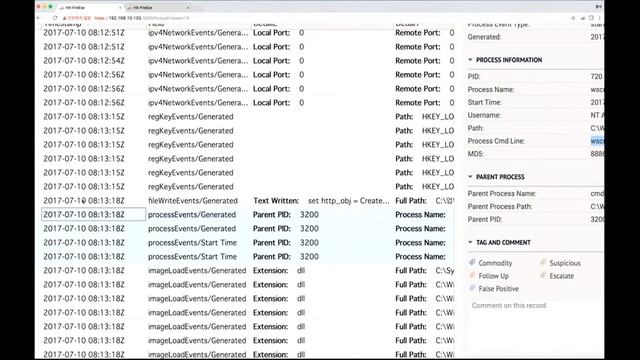
Task: Click the highlighted Process Cmd Line value
Action: click(597, 141)
